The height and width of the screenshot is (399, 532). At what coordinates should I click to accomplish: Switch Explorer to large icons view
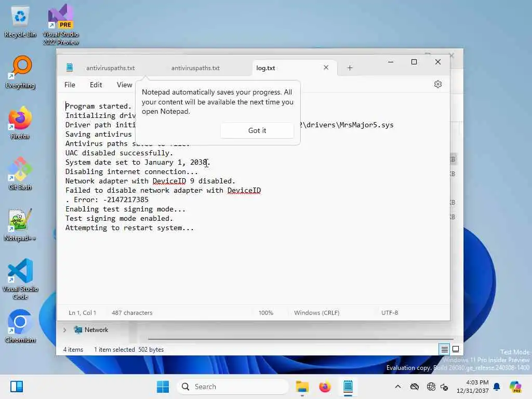coord(456,349)
